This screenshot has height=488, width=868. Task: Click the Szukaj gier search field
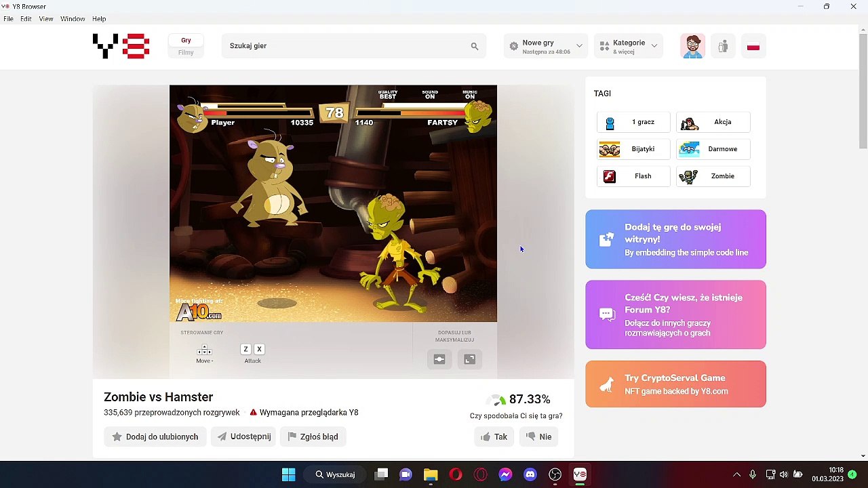354,46
